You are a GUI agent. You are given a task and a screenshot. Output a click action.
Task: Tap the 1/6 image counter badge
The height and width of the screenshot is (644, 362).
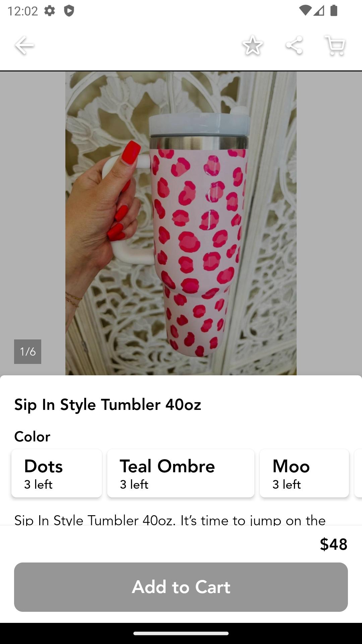pos(27,352)
